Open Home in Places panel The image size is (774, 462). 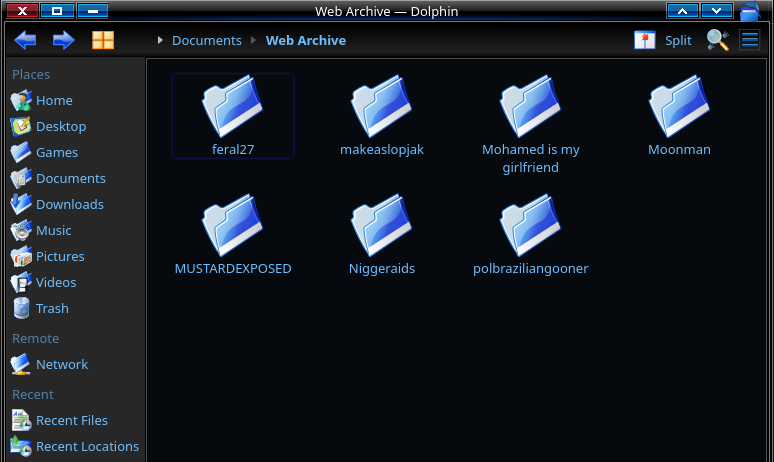(53, 100)
